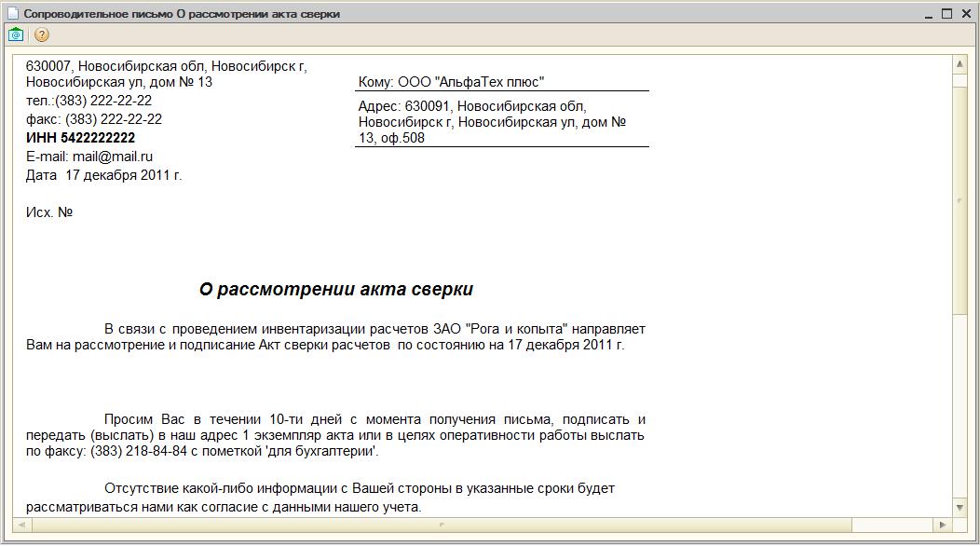Click the horizontal scrollbar right arrow
The image size is (980, 546).
pyautogui.click(x=943, y=525)
